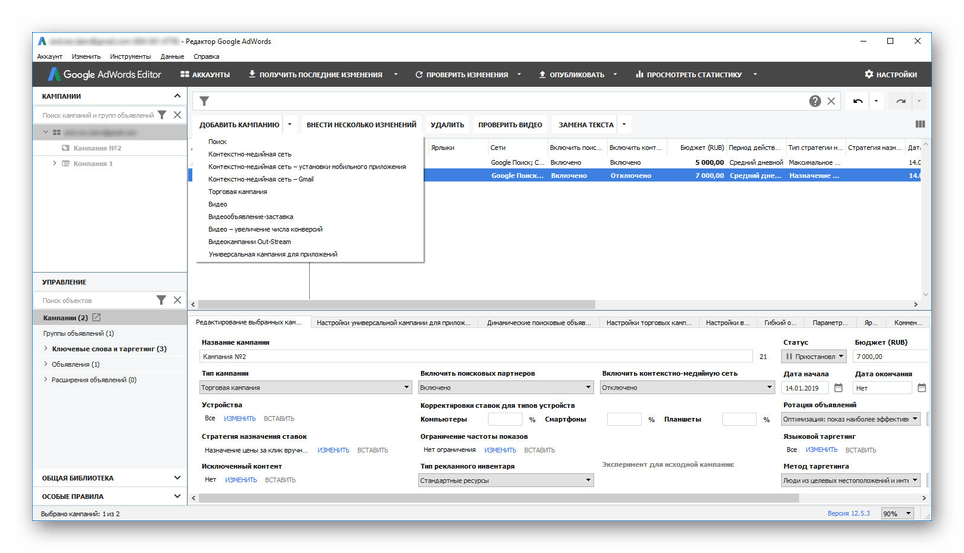This screenshot has width=964, height=553.
Task: Open dropdown arrow next to Просмотреть статистику
Action: point(755,74)
